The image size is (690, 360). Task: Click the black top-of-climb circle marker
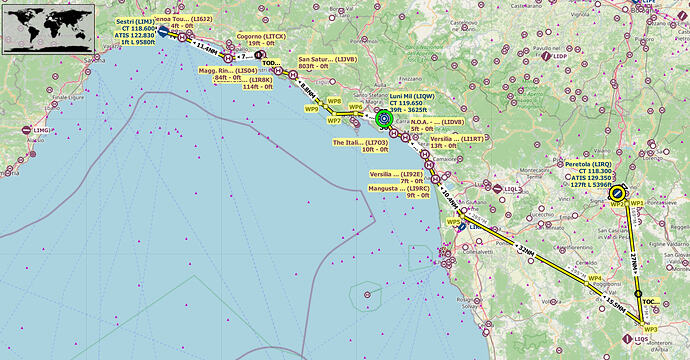tap(639, 294)
